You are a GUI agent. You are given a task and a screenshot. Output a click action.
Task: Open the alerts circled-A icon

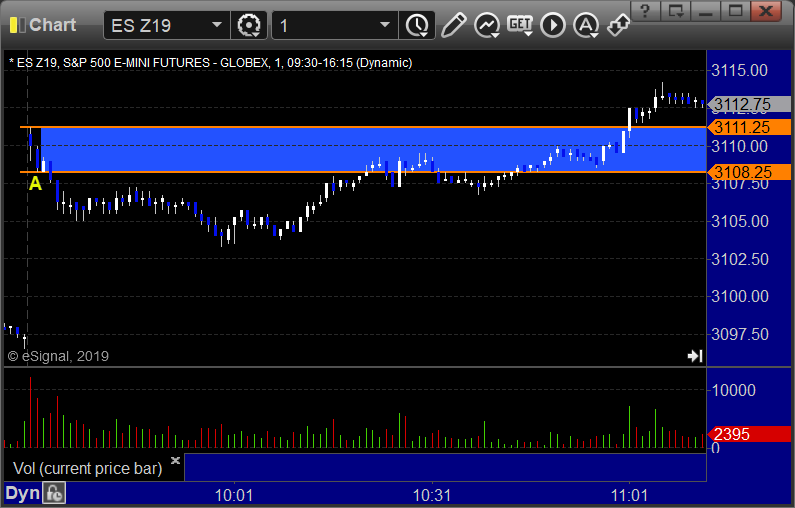click(x=586, y=25)
